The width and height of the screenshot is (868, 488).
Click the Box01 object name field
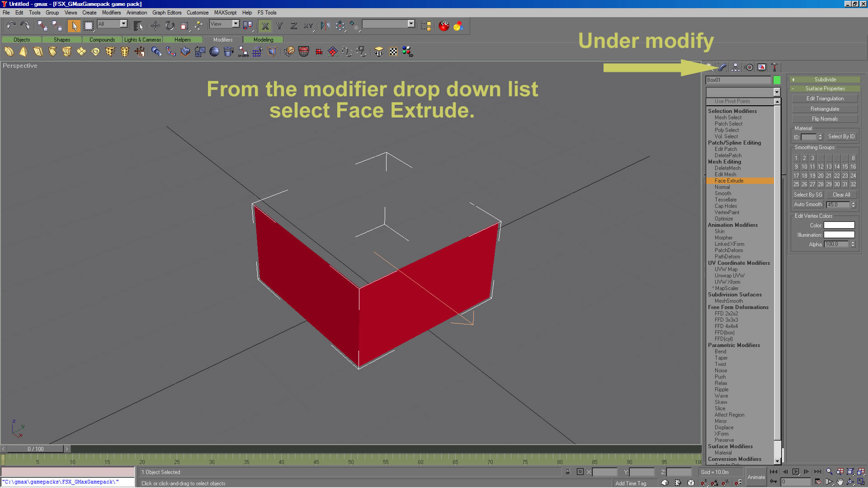(738, 80)
